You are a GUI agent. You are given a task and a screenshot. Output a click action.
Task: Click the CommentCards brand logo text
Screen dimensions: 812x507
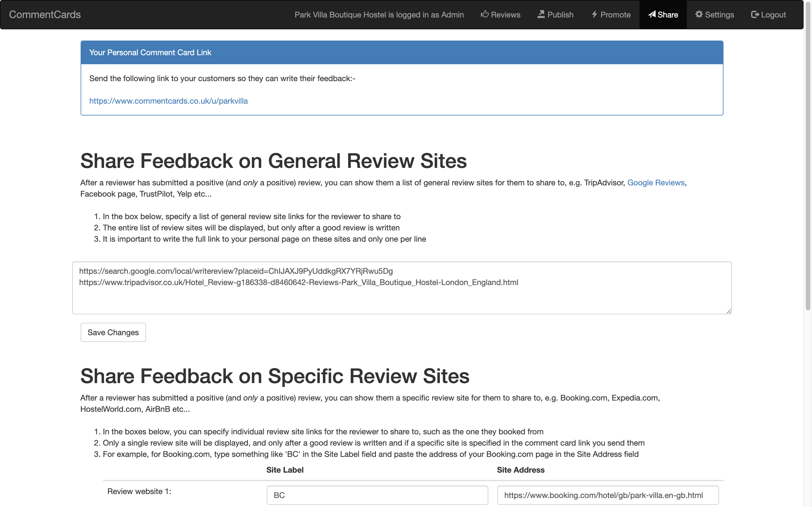coord(45,14)
